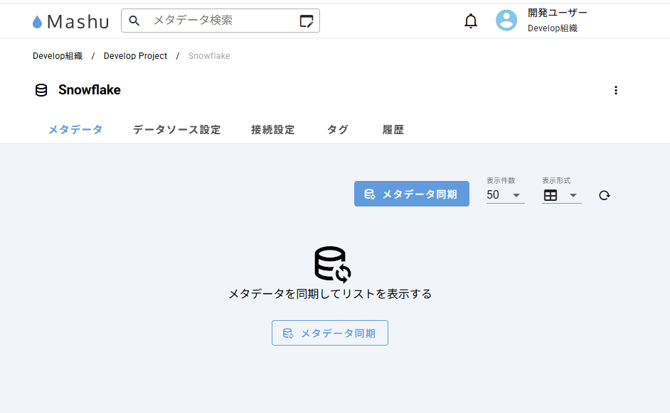Click the Mashu logo
The width and height of the screenshot is (670, 413).
(70, 20)
